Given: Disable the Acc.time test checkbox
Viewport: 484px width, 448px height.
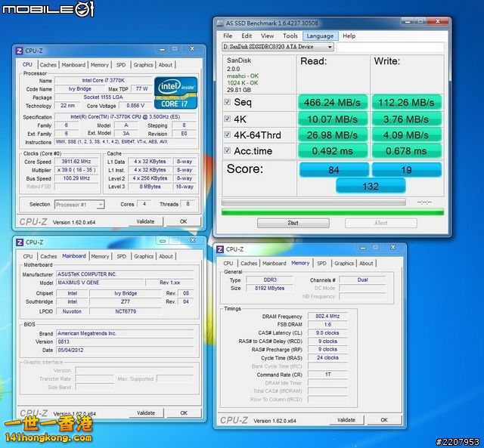Looking at the screenshot, I should click(x=228, y=150).
